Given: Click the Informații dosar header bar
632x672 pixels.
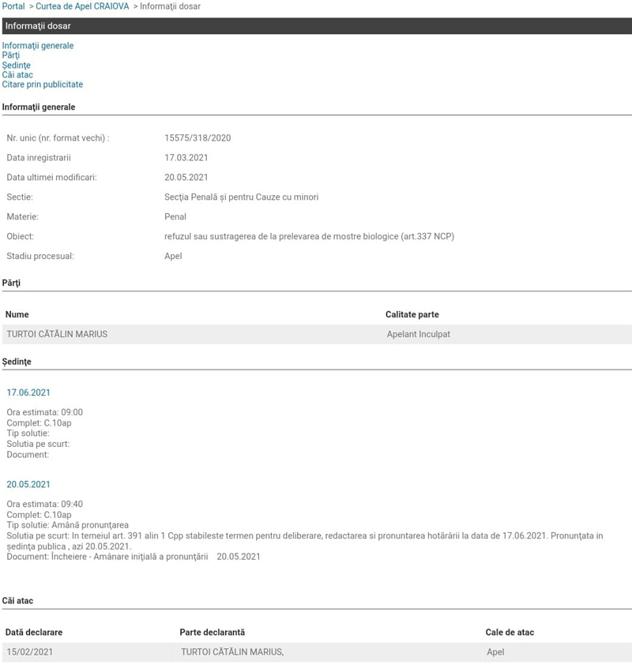Looking at the screenshot, I should (x=316, y=26).
